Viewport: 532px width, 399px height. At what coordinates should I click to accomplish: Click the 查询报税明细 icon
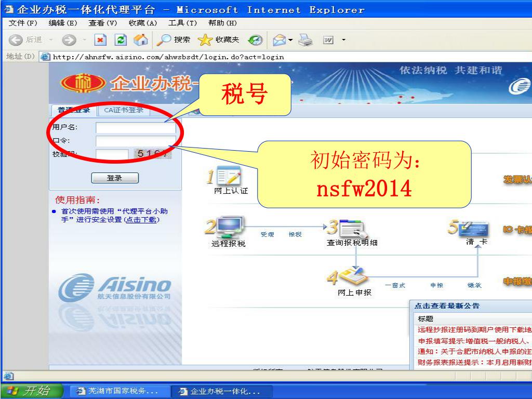353,229
